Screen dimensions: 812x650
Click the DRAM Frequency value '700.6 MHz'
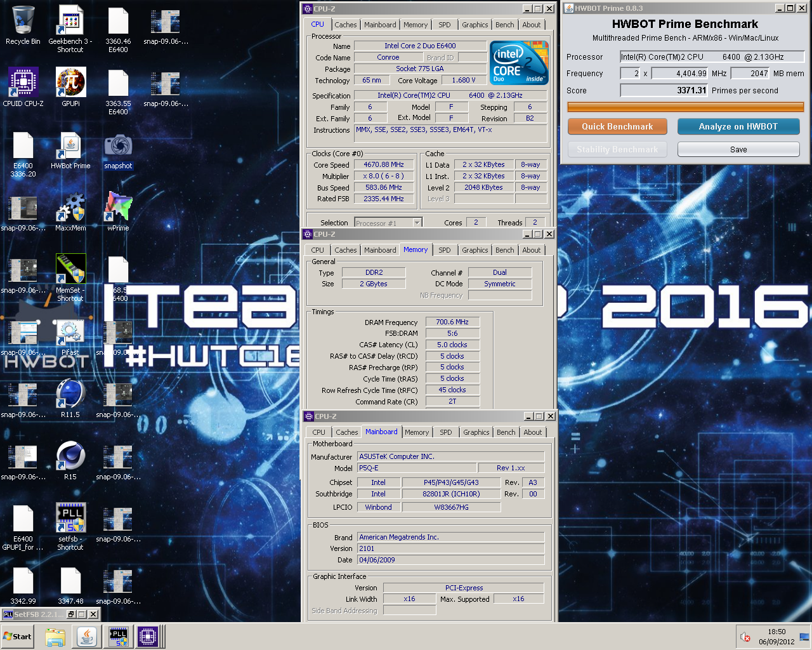[452, 322]
